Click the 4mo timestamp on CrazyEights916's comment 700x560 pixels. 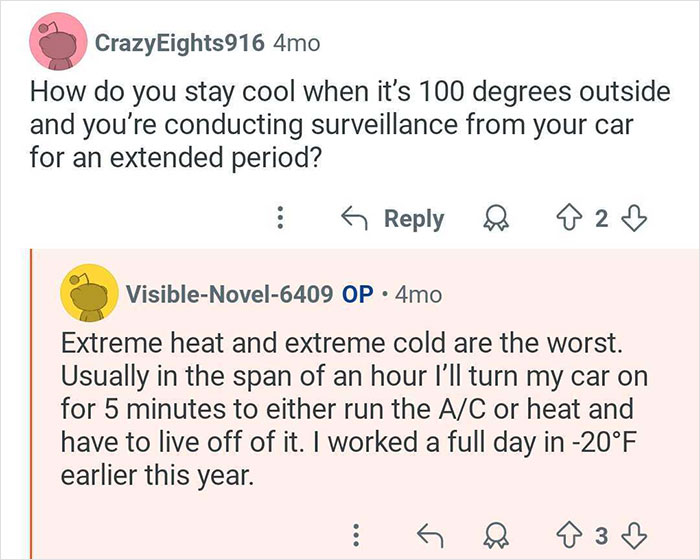[x=297, y=44]
